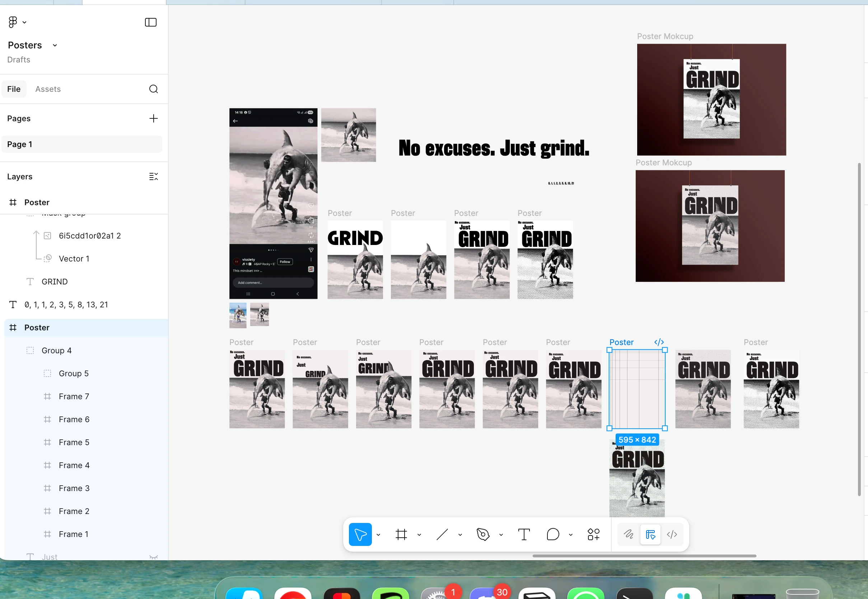Select the Comment tool
The width and height of the screenshot is (868, 599).
[553, 534]
